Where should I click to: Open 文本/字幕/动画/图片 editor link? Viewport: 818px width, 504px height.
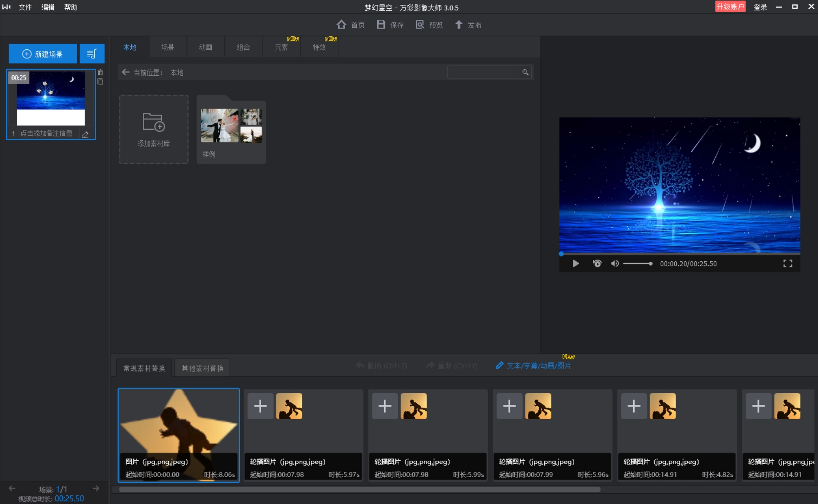[533, 366]
